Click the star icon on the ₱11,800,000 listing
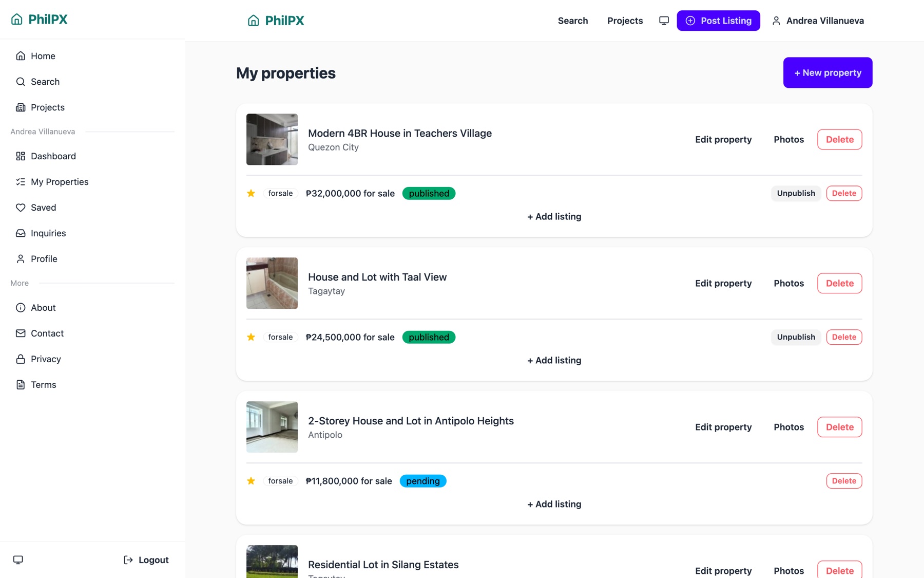 [x=251, y=481]
